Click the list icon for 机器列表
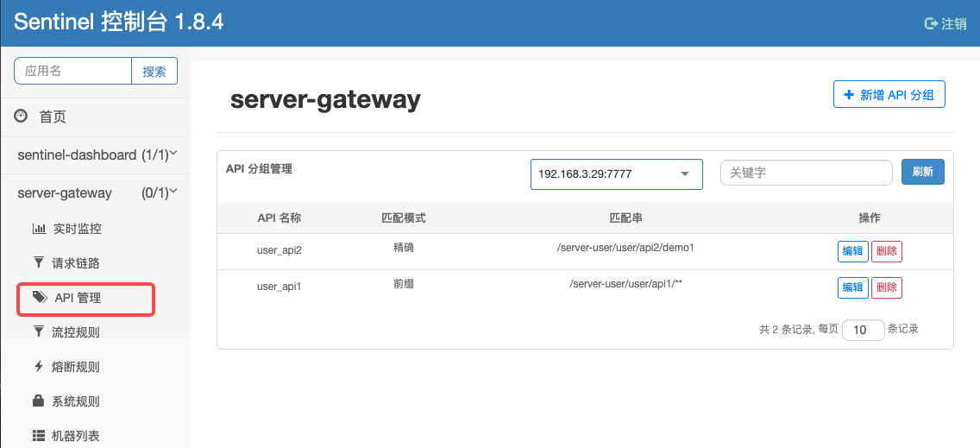The width and height of the screenshot is (980, 448). click(39, 435)
